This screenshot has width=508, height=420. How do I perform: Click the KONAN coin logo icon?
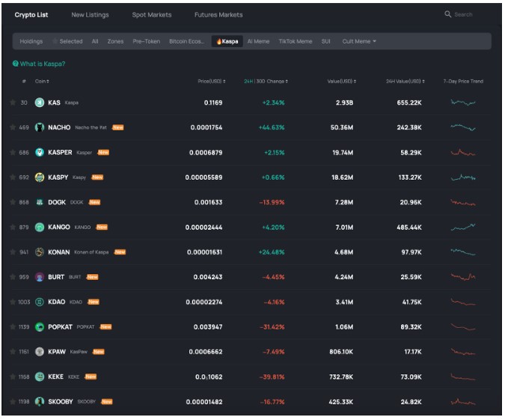pyautogui.click(x=40, y=252)
